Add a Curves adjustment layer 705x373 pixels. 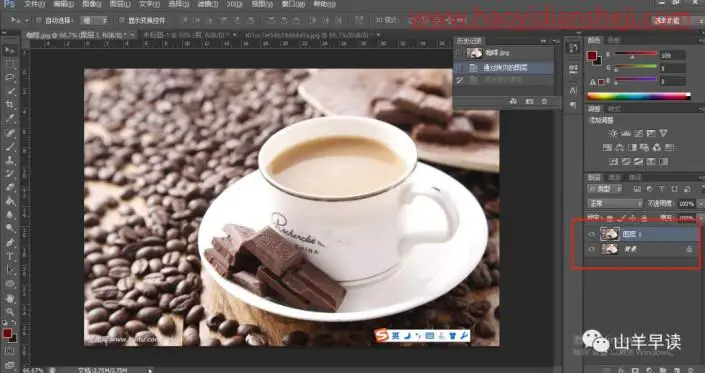638,133
